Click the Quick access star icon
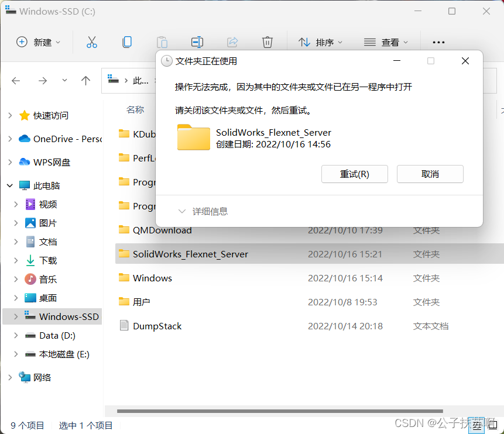The height and width of the screenshot is (434, 504). 25,115
